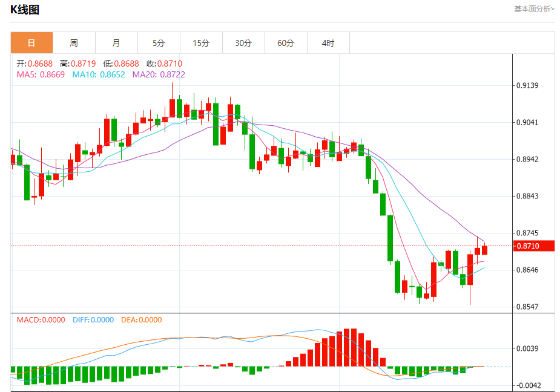Click the 开:0.8688 open value
Viewport: 560px width, 392px height.
tap(35, 64)
